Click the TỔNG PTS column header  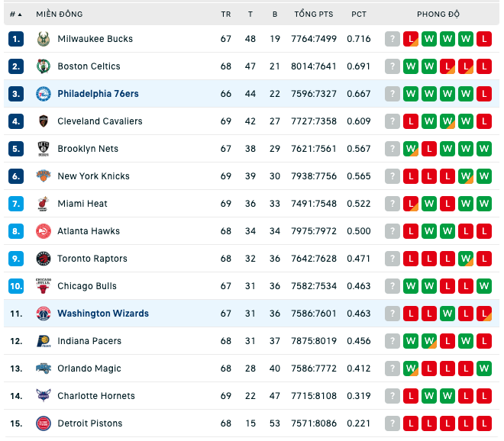314,14
